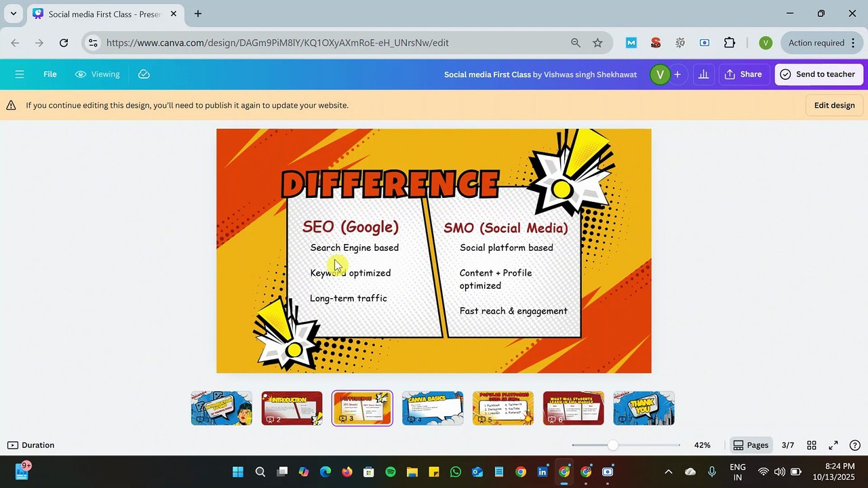Click 'Long-term traffic' text on slide
This screenshot has width=868, height=488.
coord(349,298)
